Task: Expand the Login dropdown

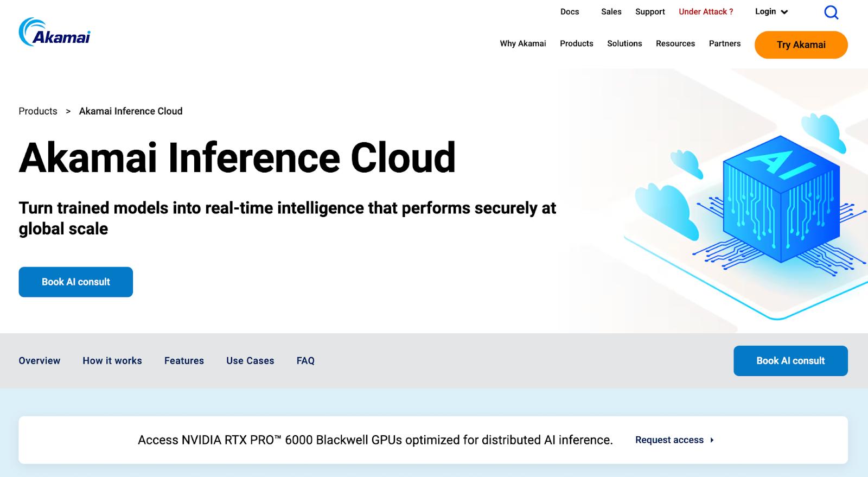Action: pyautogui.click(x=771, y=11)
